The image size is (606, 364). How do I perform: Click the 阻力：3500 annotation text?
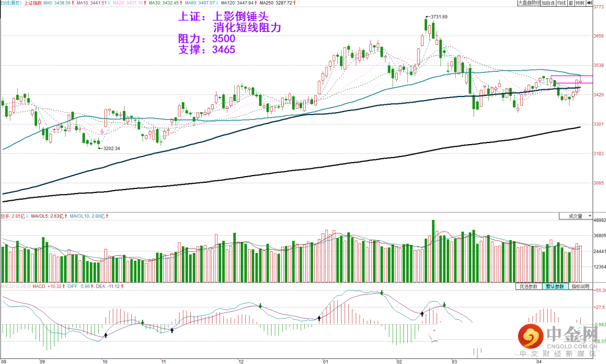(206, 39)
